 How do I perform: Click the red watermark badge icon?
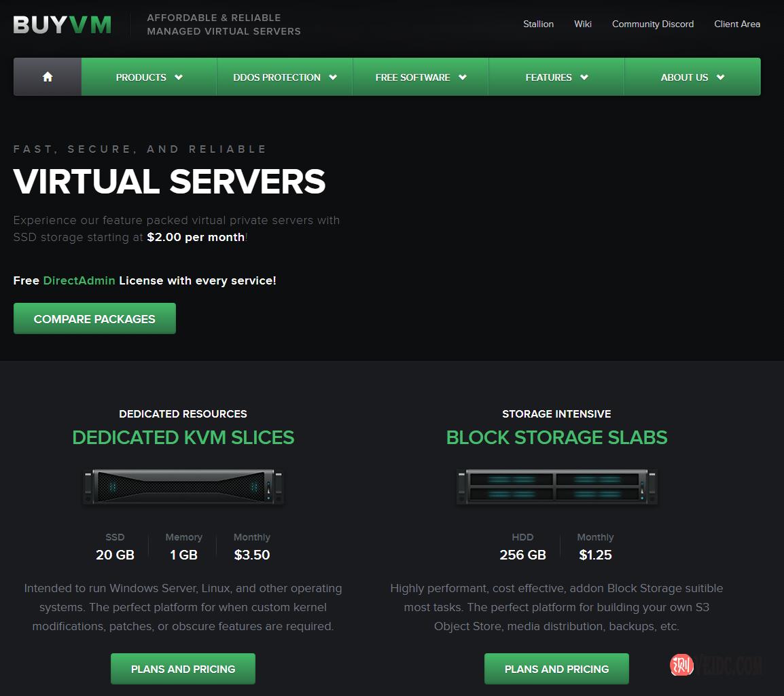[x=681, y=665]
